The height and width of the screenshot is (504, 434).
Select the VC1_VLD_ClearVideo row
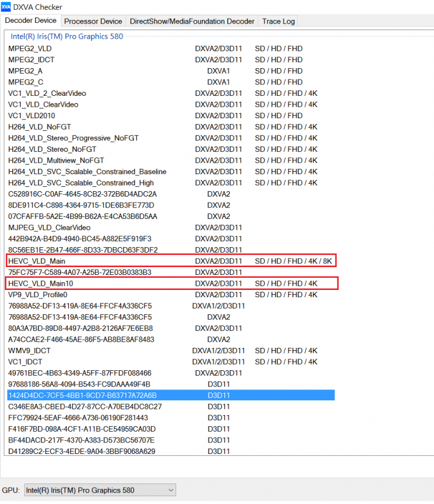[x=171, y=105]
